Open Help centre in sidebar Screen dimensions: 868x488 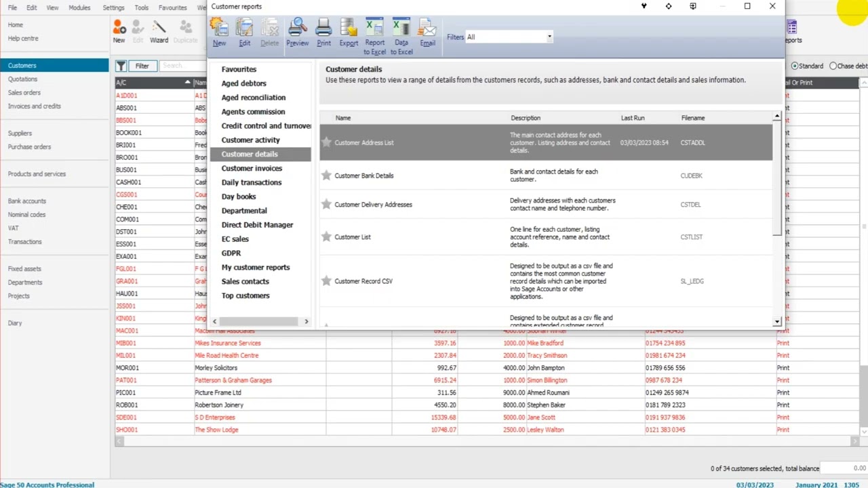click(x=23, y=39)
